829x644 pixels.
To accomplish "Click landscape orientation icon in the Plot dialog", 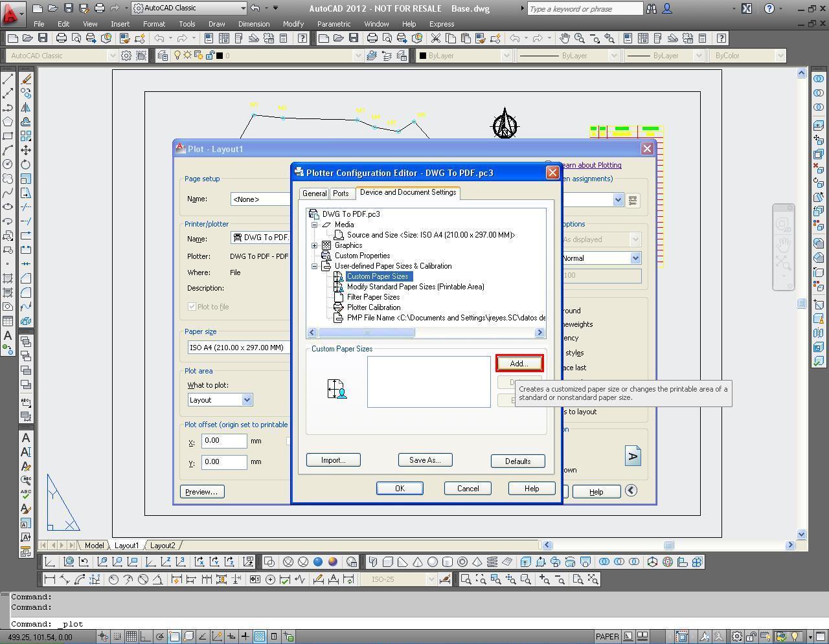I will click(x=633, y=456).
